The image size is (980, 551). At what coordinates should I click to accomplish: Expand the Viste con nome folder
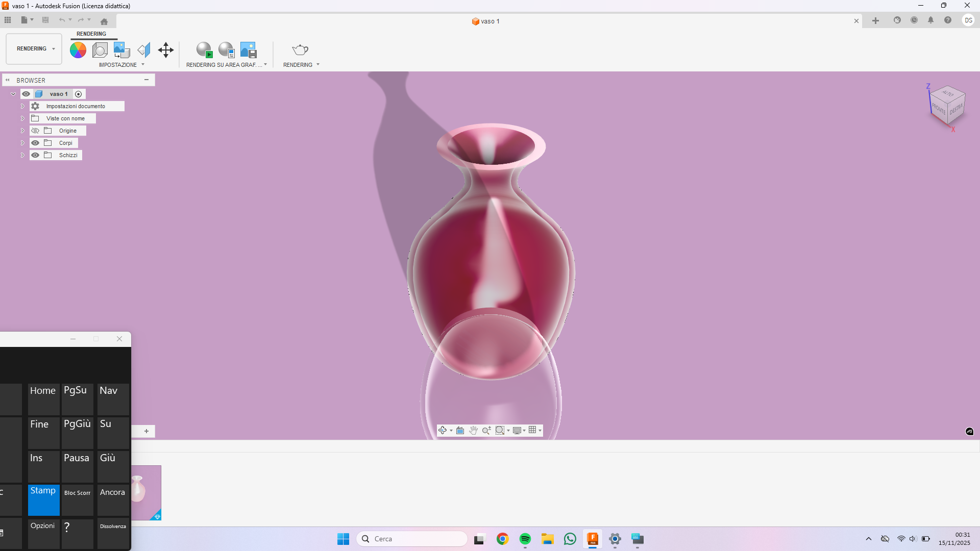click(x=22, y=118)
